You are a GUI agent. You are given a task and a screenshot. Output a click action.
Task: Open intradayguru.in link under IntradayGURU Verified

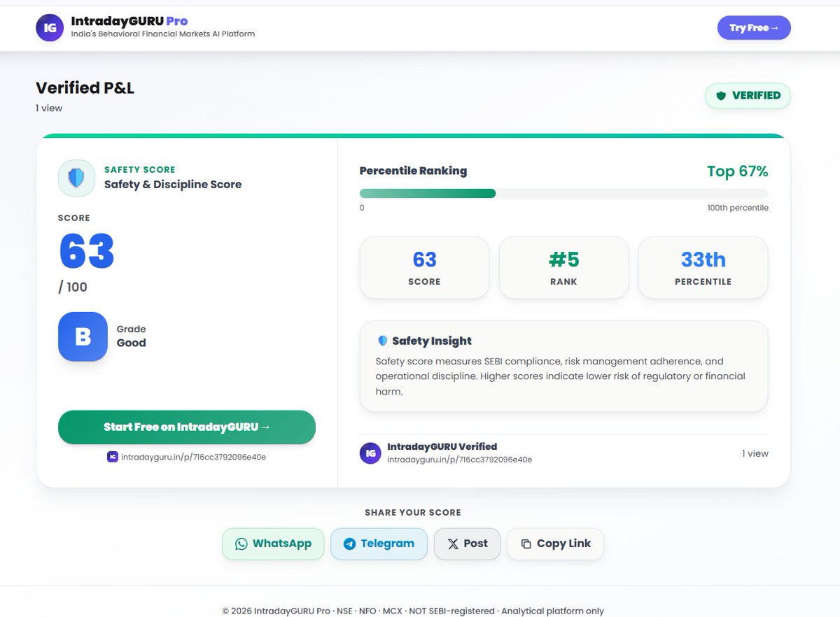tap(460, 460)
